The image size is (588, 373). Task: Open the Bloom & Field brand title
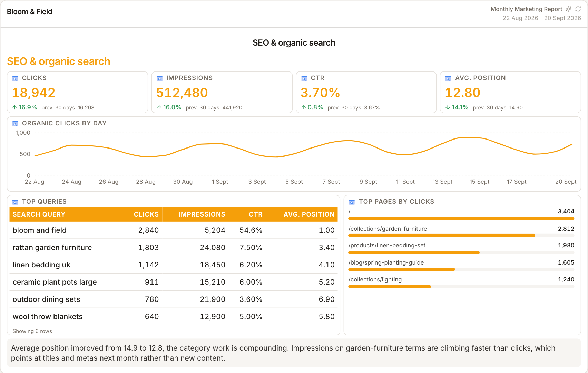click(30, 12)
